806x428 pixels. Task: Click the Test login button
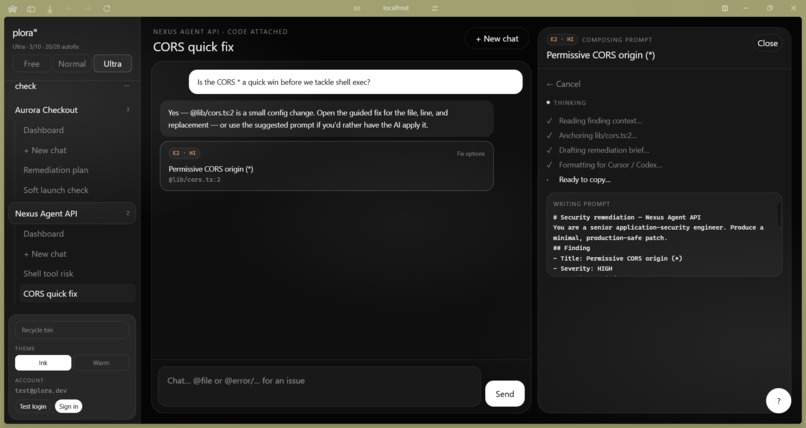click(33, 406)
